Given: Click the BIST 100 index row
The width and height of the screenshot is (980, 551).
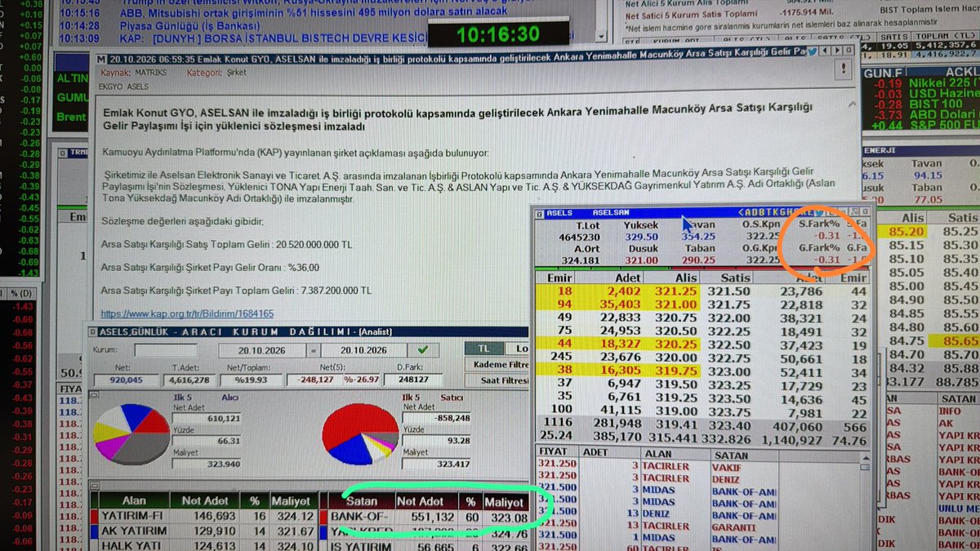Looking at the screenshot, I should 926,104.
